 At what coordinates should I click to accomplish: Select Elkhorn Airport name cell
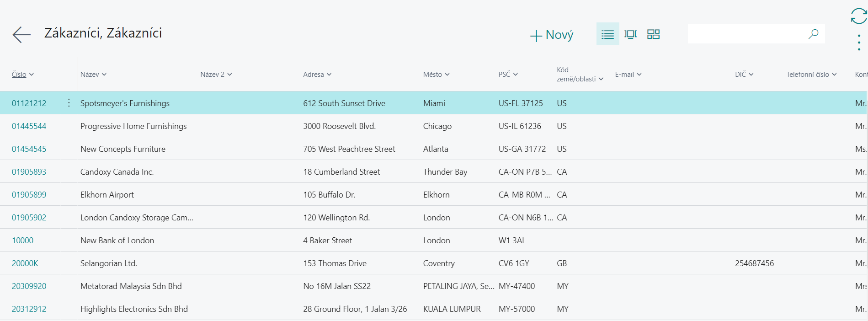pyautogui.click(x=107, y=195)
